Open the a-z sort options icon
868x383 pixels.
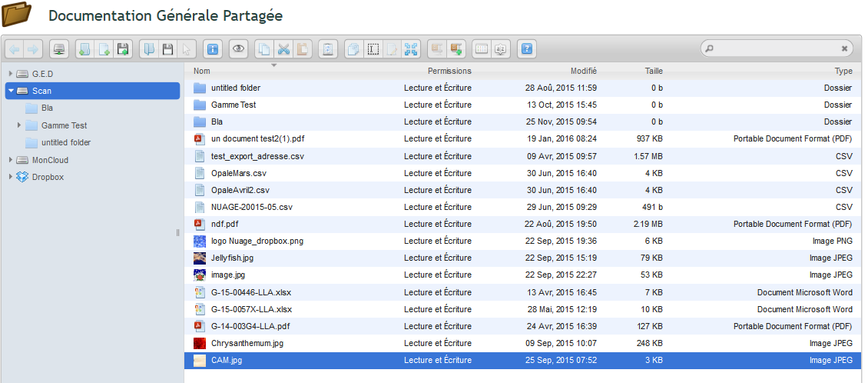[x=500, y=49]
